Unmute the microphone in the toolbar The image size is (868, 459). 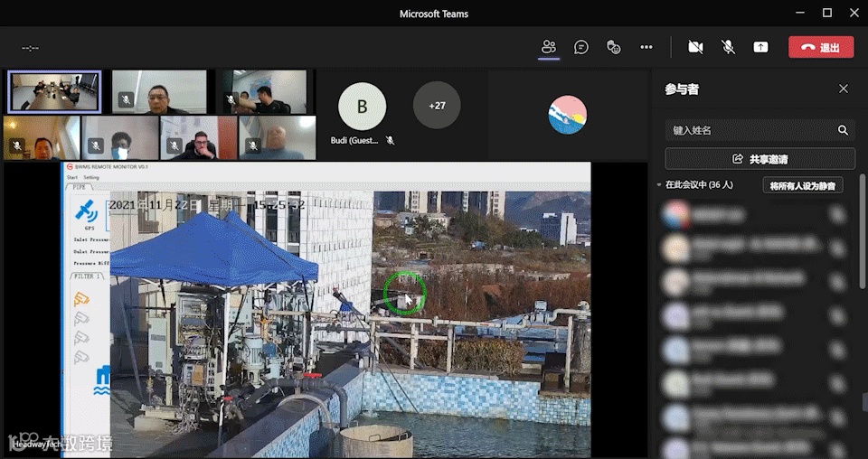(728, 47)
